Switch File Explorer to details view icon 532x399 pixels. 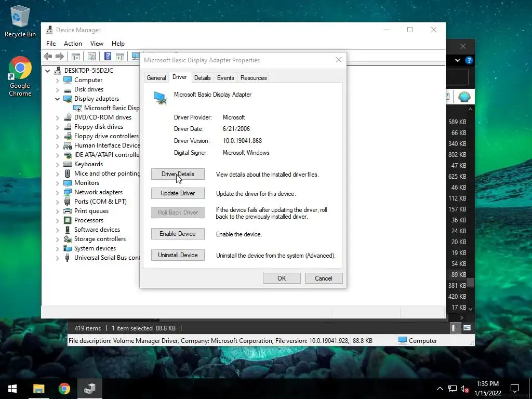454,328
